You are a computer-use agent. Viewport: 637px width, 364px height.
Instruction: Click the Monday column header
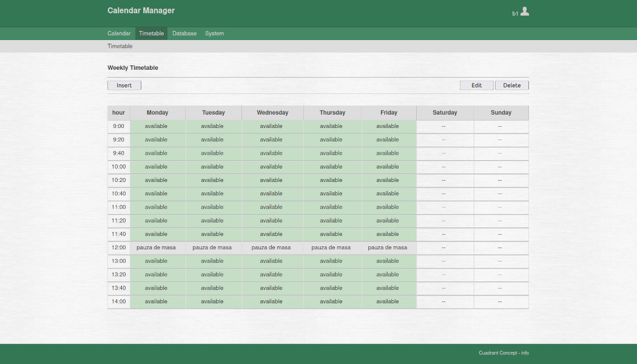pos(157,113)
